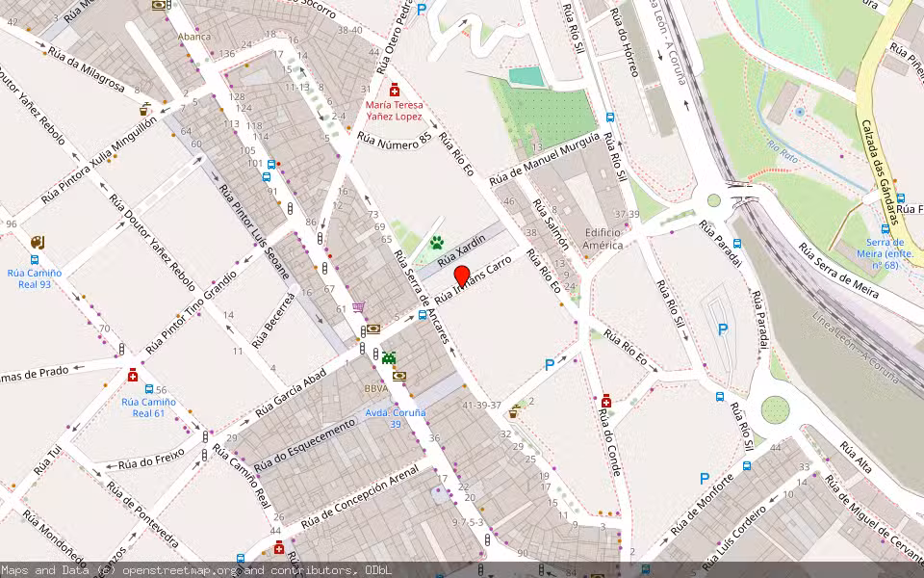Screen dimensions: 924x578
Task: Click the bus stop icon on Calzada das Gándaras
Action: (x=901, y=198)
